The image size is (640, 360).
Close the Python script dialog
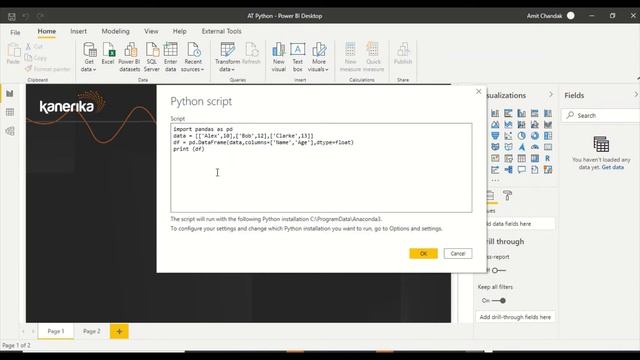pyautogui.click(x=479, y=91)
